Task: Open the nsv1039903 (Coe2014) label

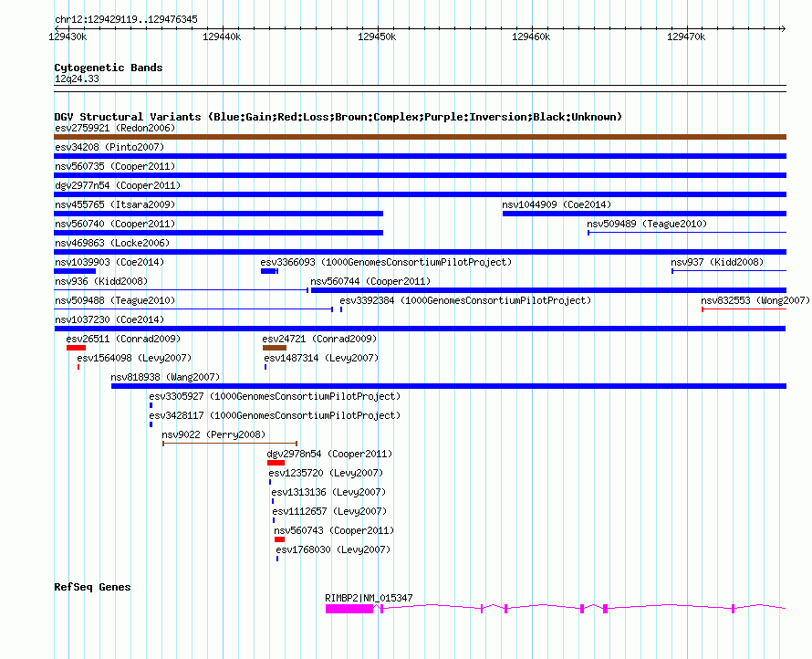Action: (109, 262)
